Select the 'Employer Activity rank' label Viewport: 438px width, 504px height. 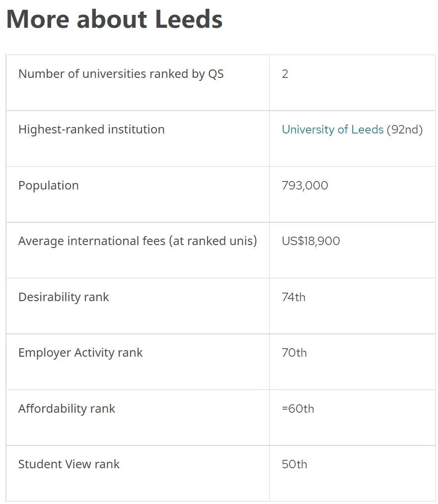(x=80, y=353)
